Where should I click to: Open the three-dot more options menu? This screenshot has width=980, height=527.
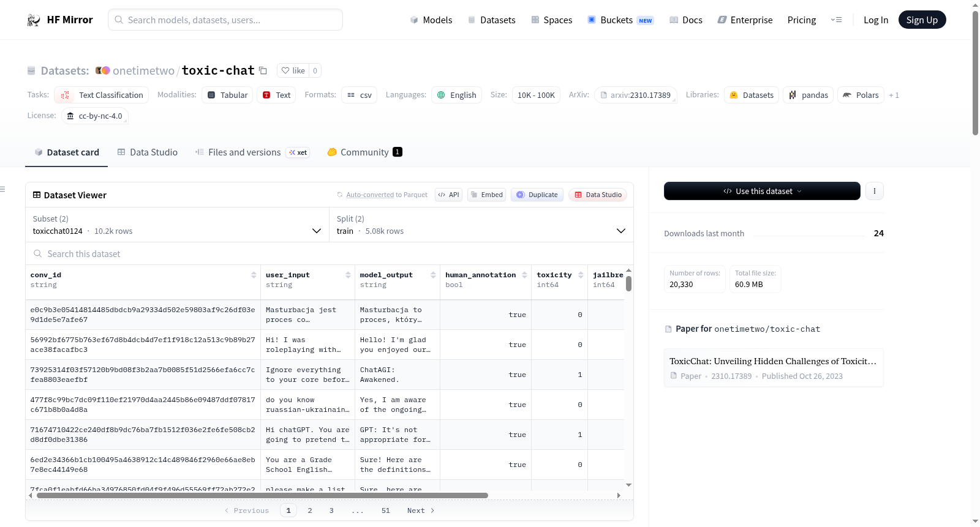pos(875,191)
